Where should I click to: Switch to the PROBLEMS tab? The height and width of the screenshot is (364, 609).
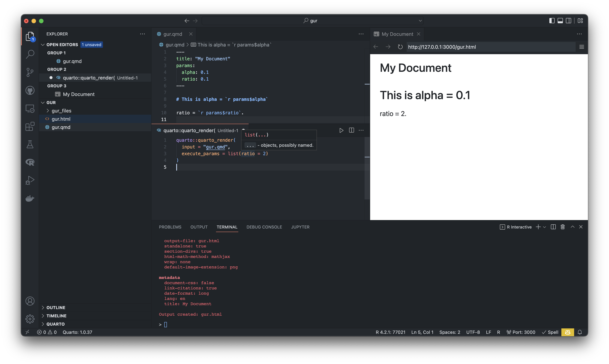pyautogui.click(x=170, y=227)
